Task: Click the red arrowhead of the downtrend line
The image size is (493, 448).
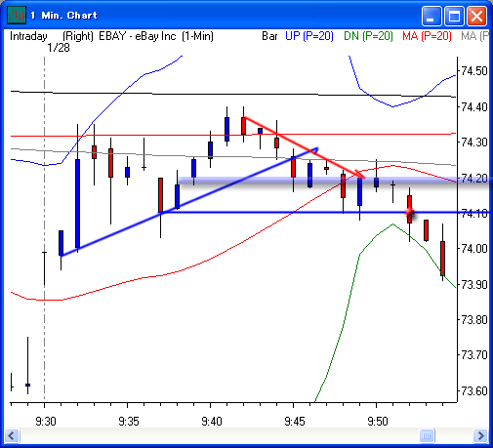Action: point(360,175)
